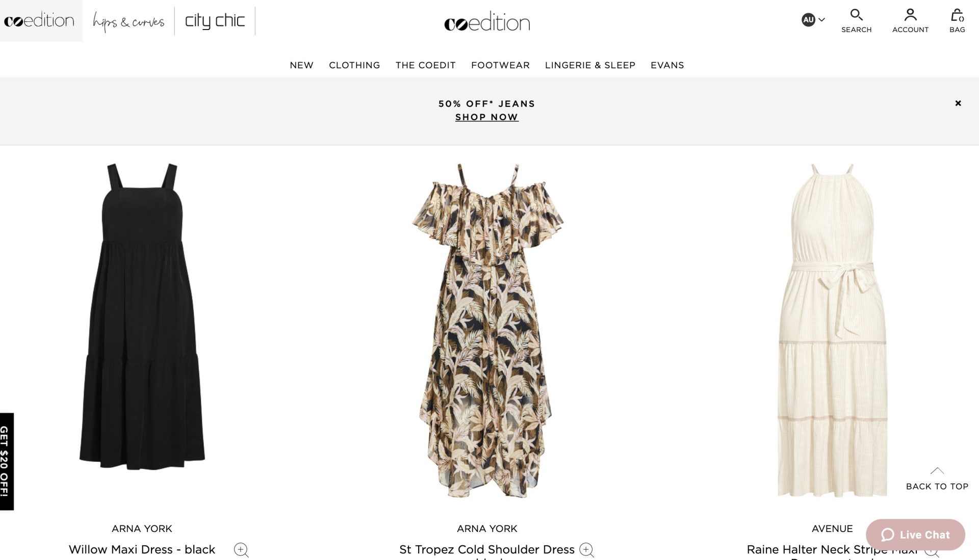Click the center coedition logo
This screenshot has height=560, width=979.
487,22
